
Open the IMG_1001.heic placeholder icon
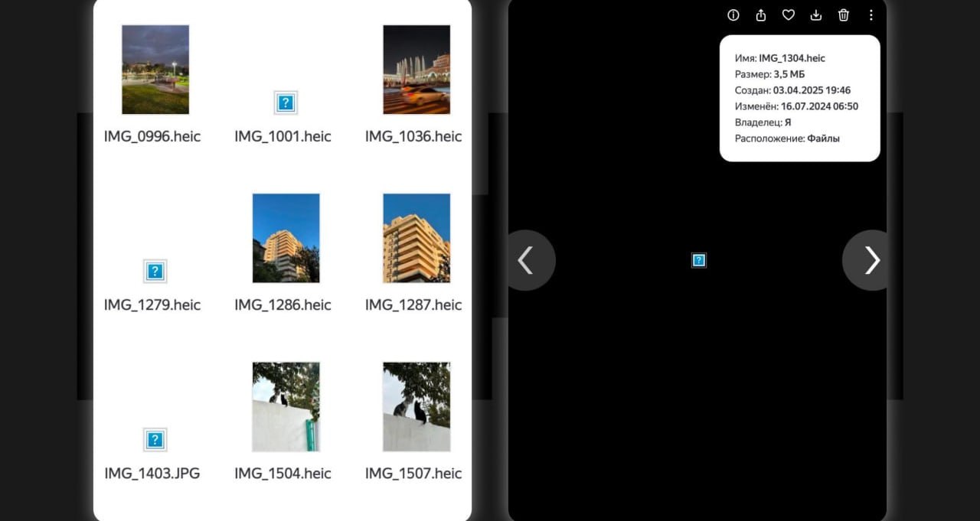286,103
